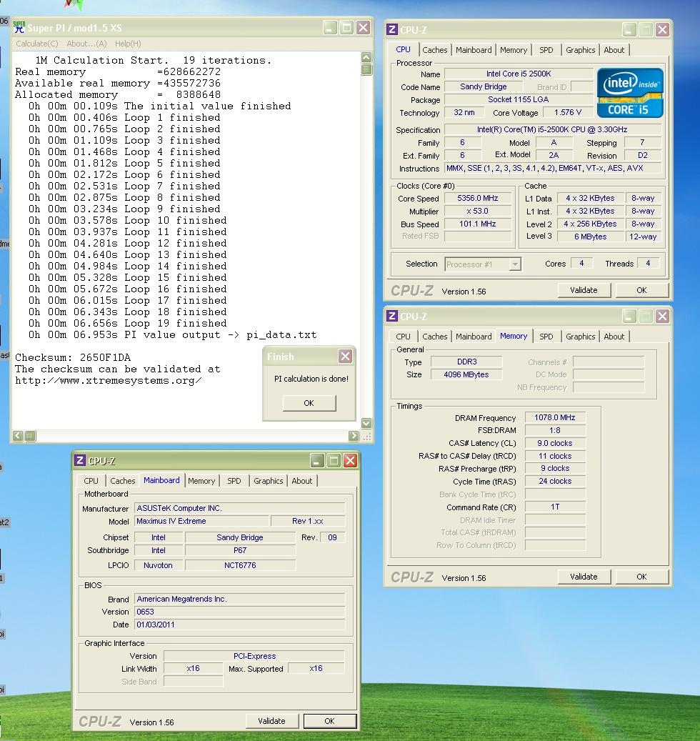Click the Bus Speed 101.1 MHz value

pyautogui.click(x=478, y=224)
